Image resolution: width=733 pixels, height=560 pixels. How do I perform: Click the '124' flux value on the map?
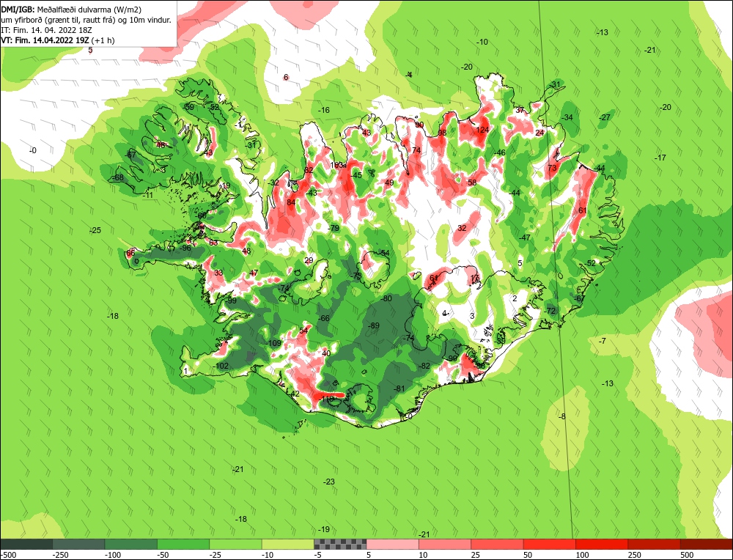(482, 130)
